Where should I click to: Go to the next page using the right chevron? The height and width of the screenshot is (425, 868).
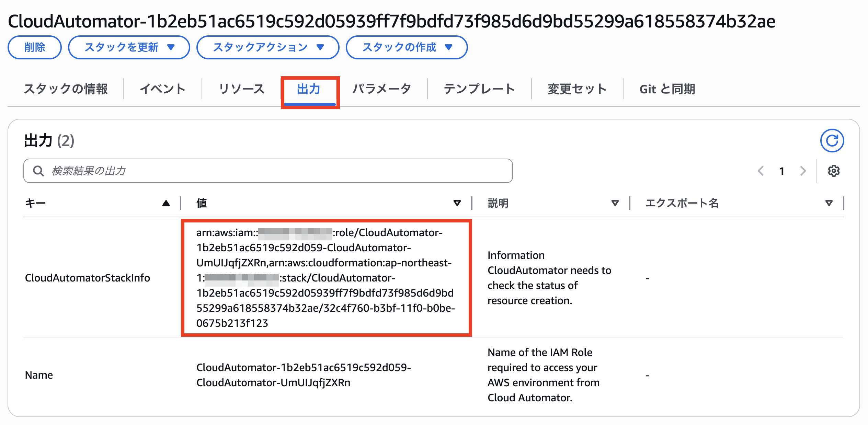click(x=802, y=171)
